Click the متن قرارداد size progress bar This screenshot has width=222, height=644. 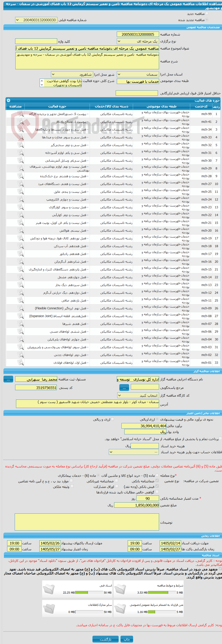[x=162, y=612]
